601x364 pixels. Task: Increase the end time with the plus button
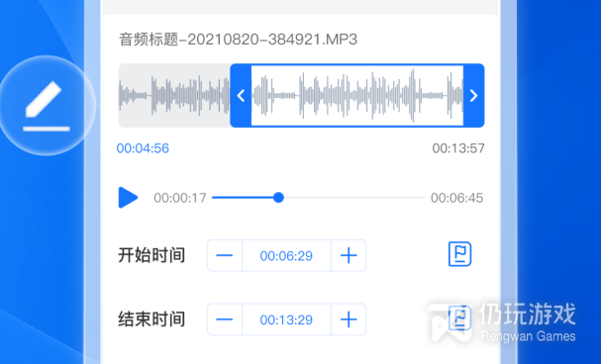pyautogui.click(x=349, y=319)
